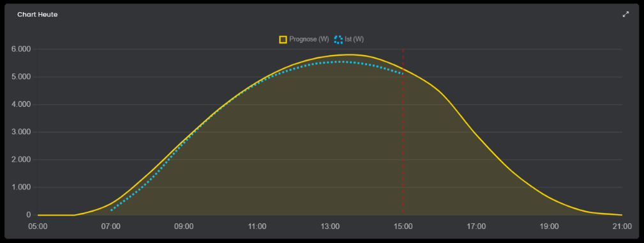Image resolution: width=644 pixels, height=243 pixels.
Task: Click the 21:00 x-axis label
Action: click(x=622, y=226)
